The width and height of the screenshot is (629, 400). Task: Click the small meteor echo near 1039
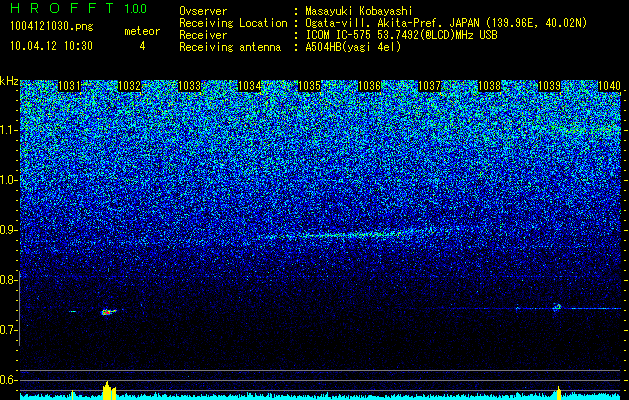click(x=557, y=308)
